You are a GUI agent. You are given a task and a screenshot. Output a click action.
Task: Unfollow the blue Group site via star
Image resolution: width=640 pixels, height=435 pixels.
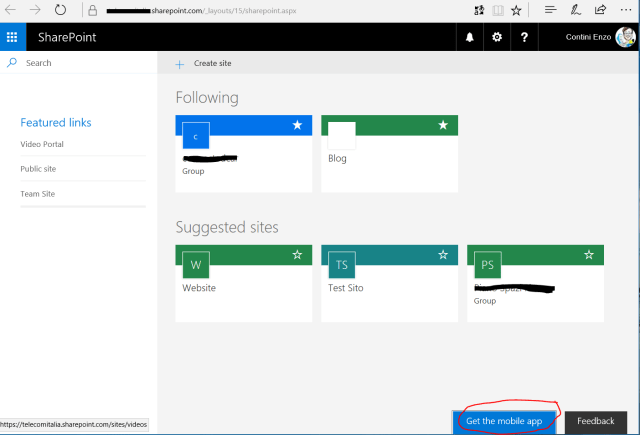pyautogui.click(x=298, y=125)
